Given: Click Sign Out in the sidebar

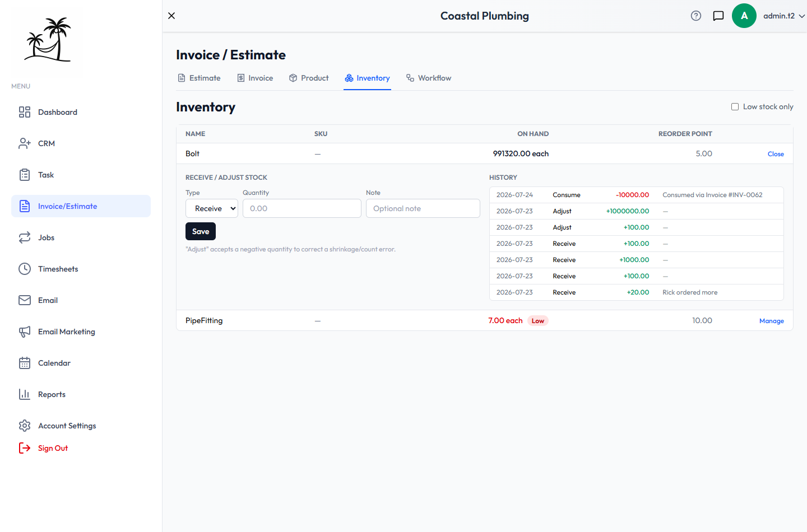Looking at the screenshot, I should [53, 448].
